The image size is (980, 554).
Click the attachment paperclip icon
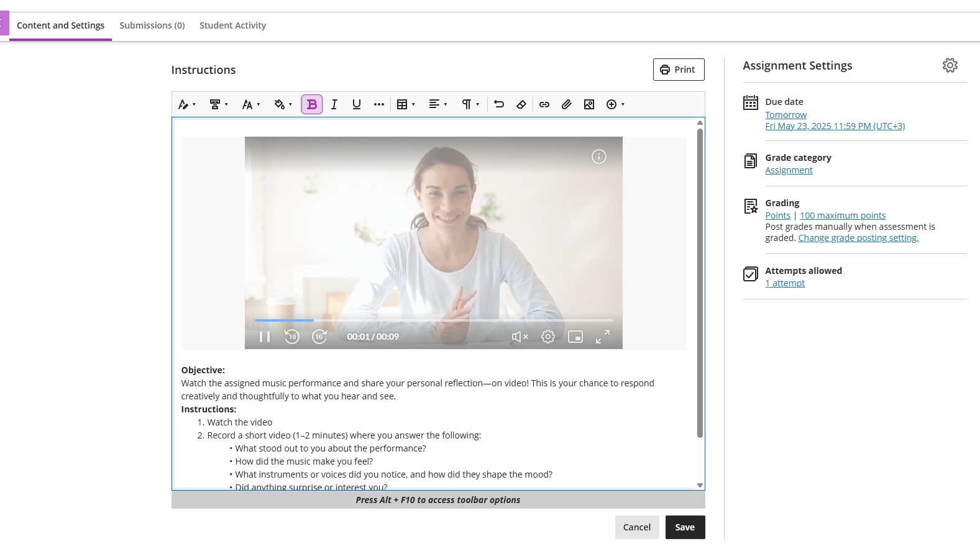coord(567,104)
